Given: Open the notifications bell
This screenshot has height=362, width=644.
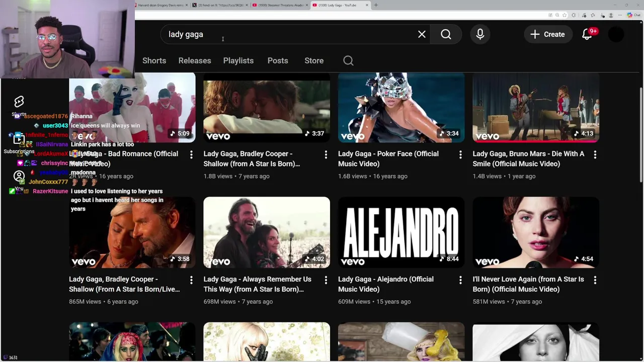Looking at the screenshot, I should 587,34.
